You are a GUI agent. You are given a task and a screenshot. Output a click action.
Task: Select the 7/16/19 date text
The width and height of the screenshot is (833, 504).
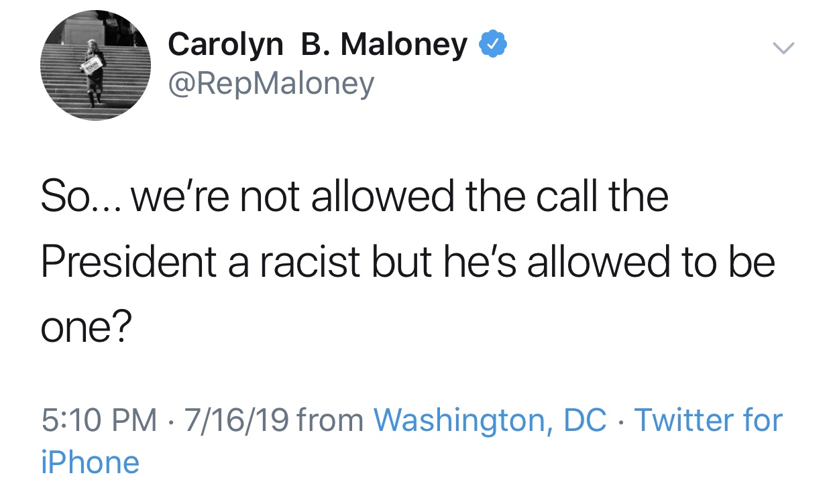pyautogui.click(x=235, y=421)
